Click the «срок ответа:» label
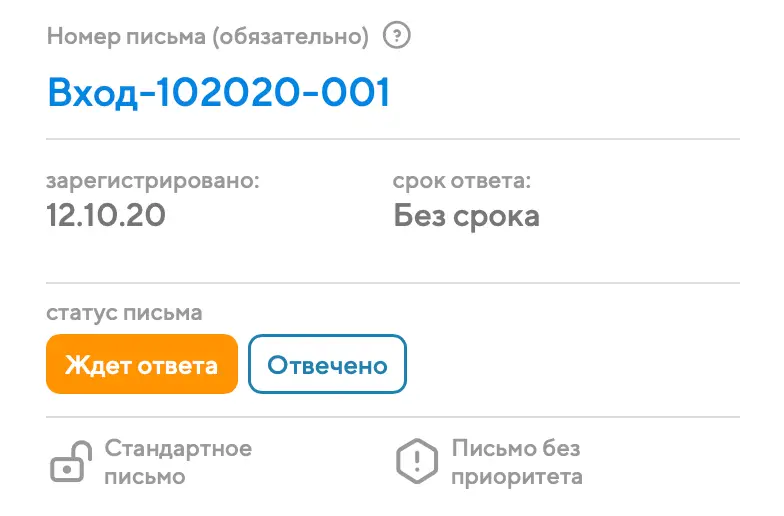 coord(461,182)
